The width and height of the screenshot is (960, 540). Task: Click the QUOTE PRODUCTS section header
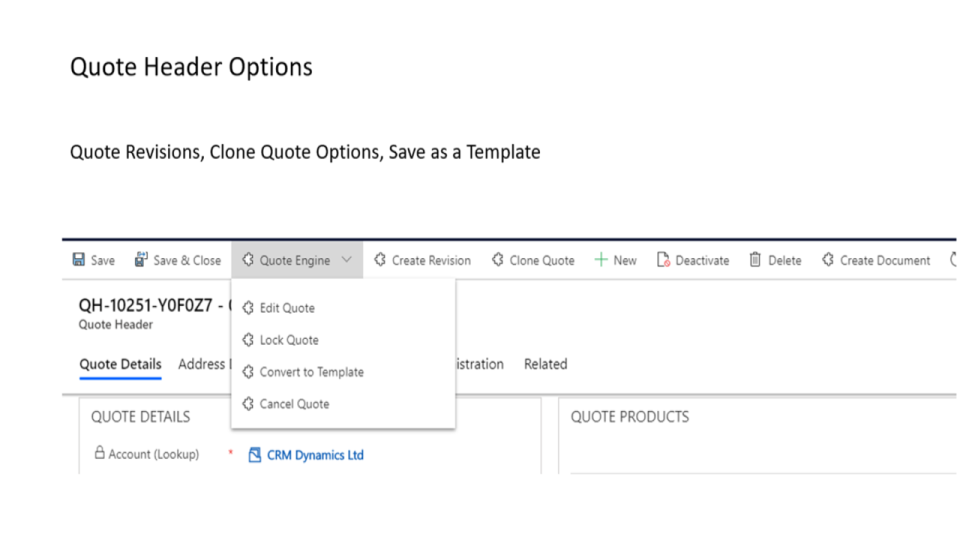click(x=629, y=417)
